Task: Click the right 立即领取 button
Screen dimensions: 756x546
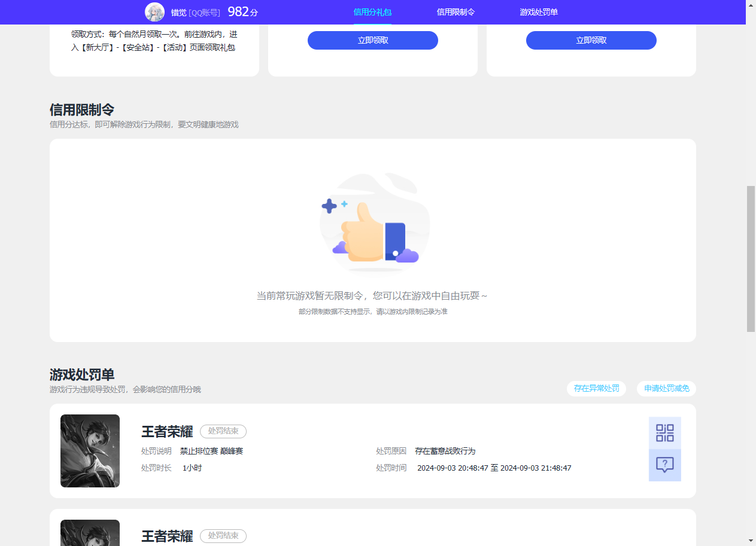Action: (591, 40)
